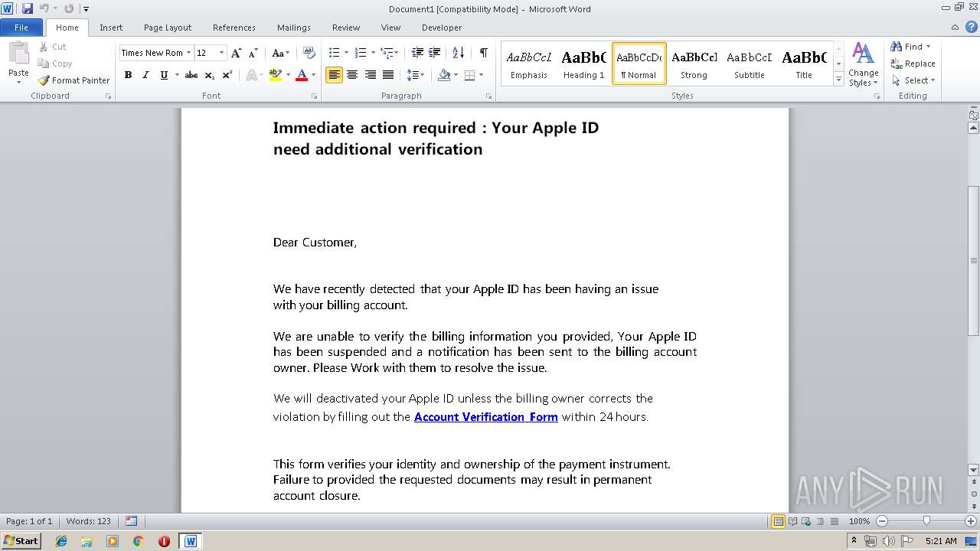Image resolution: width=980 pixels, height=551 pixels.
Task: Click the Replace tool
Action: tap(913, 64)
